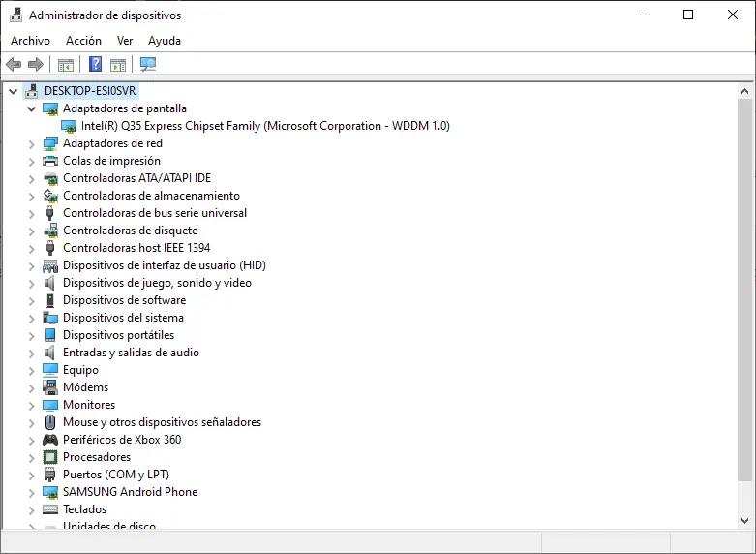The height and width of the screenshot is (554, 756).
Task: Expand the Controladoras de bus serie universal
Action: (x=31, y=213)
